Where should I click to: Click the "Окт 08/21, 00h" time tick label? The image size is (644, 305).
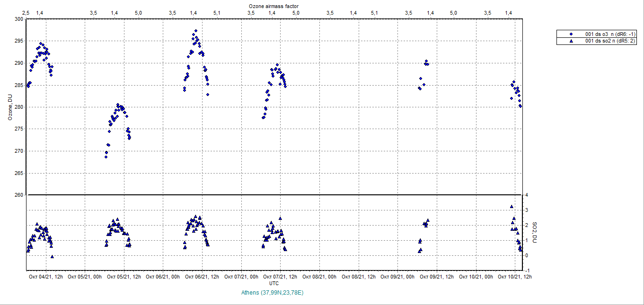320,277
